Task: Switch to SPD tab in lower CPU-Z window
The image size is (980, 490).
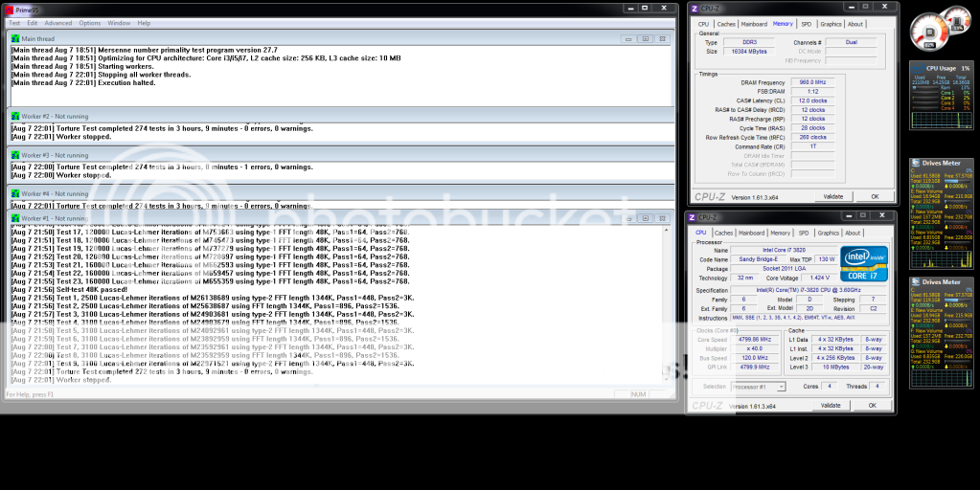Action: click(804, 233)
